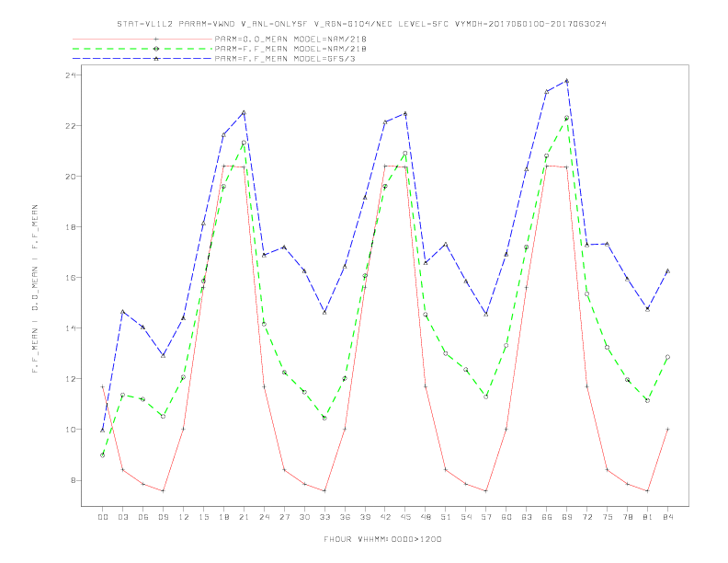Click the red O.O_MEAN plus marker at hour 84
The image size is (728, 563).
667,430
